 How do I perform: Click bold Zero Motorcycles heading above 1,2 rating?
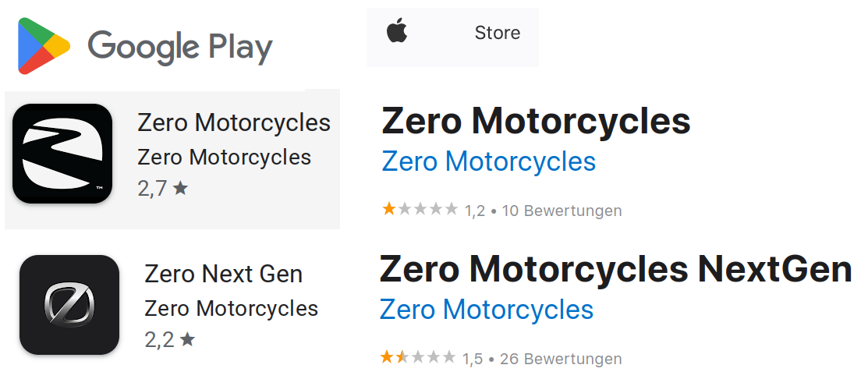pos(536,122)
